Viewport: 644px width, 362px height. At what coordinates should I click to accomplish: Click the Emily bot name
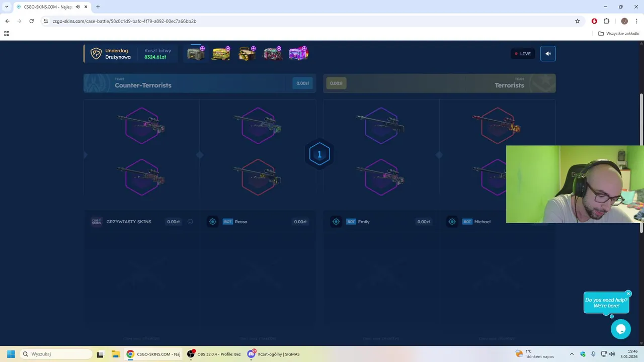(364, 222)
